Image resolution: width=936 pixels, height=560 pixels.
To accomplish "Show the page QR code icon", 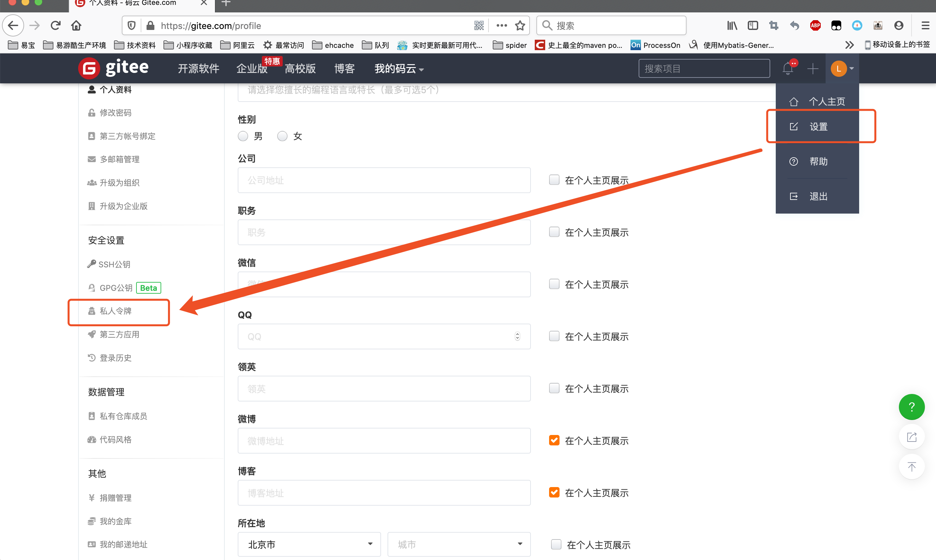I will click(x=479, y=26).
